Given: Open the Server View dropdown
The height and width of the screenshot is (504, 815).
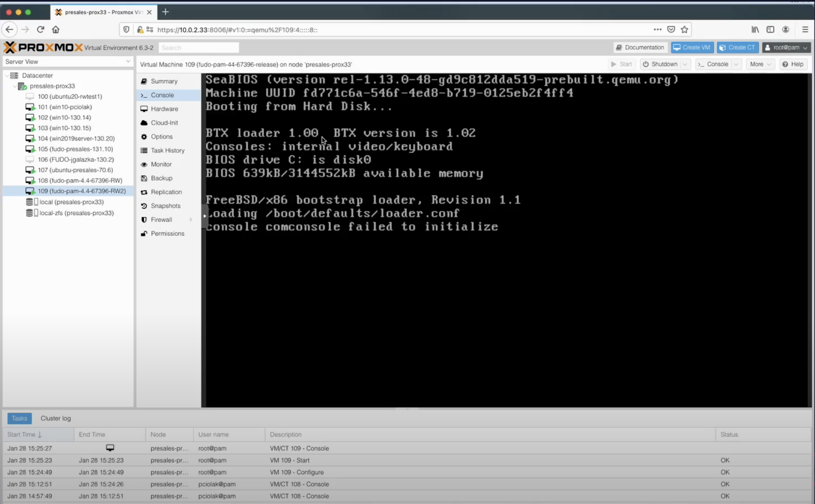Looking at the screenshot, I should click(x=128, y=62).
